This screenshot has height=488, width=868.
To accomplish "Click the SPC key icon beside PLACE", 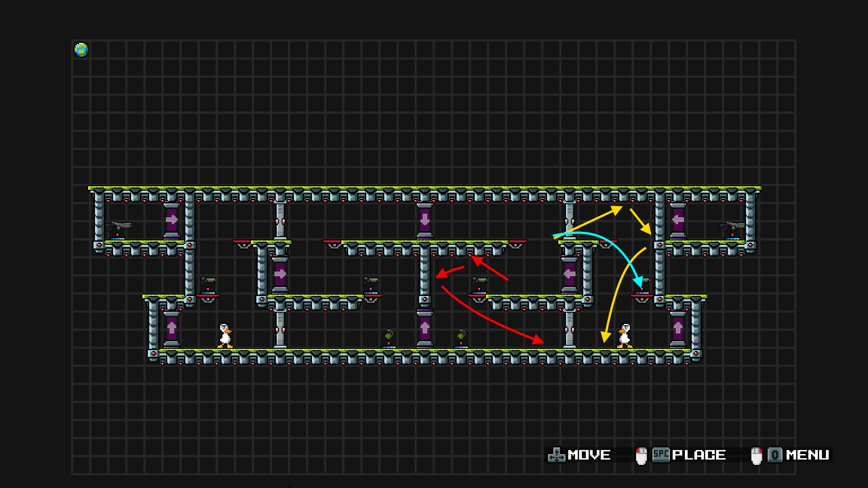I will point(661,455).
